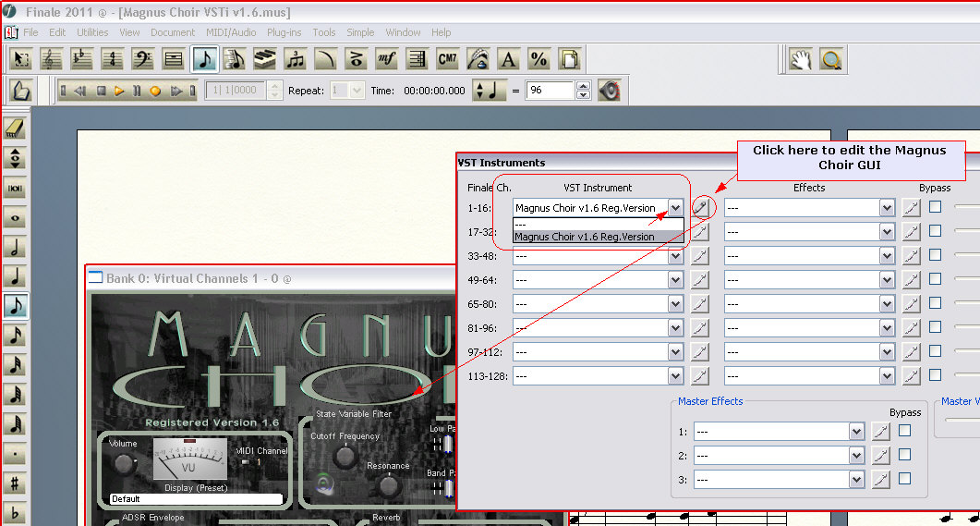
Task: Click the speaker playback settings icon
Action: coord(610,91)
